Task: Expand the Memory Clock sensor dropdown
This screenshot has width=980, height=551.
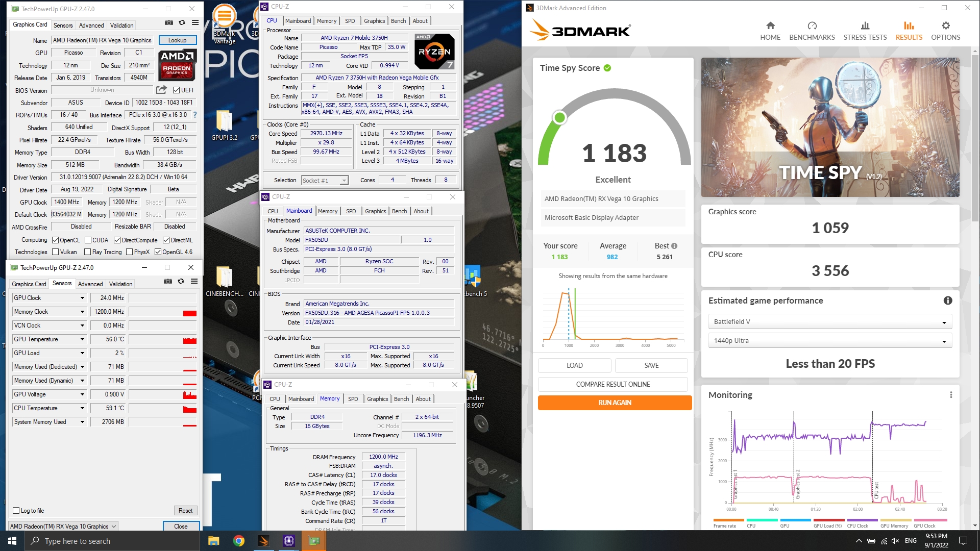Action: (x=82, y=312)
